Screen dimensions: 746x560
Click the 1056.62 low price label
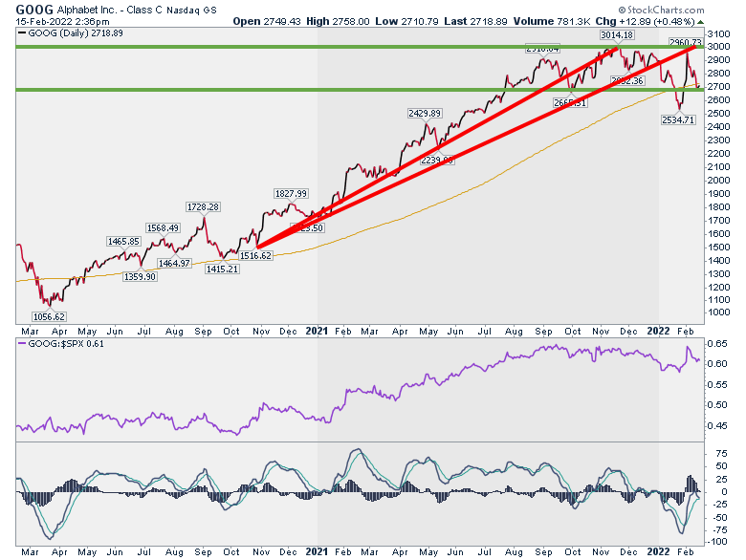click(x=49, y=316)
